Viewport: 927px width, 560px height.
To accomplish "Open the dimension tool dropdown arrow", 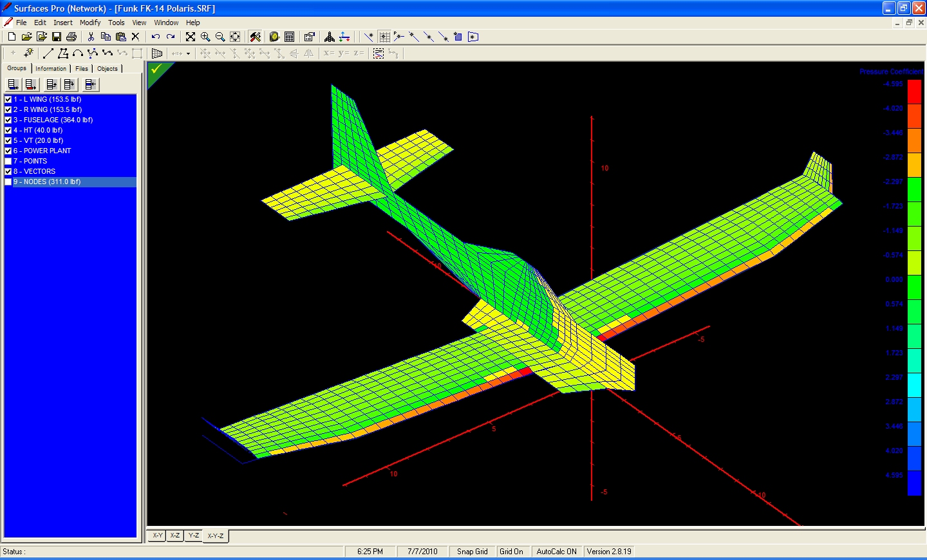I will pyautogui.click(x=188, y=53).
